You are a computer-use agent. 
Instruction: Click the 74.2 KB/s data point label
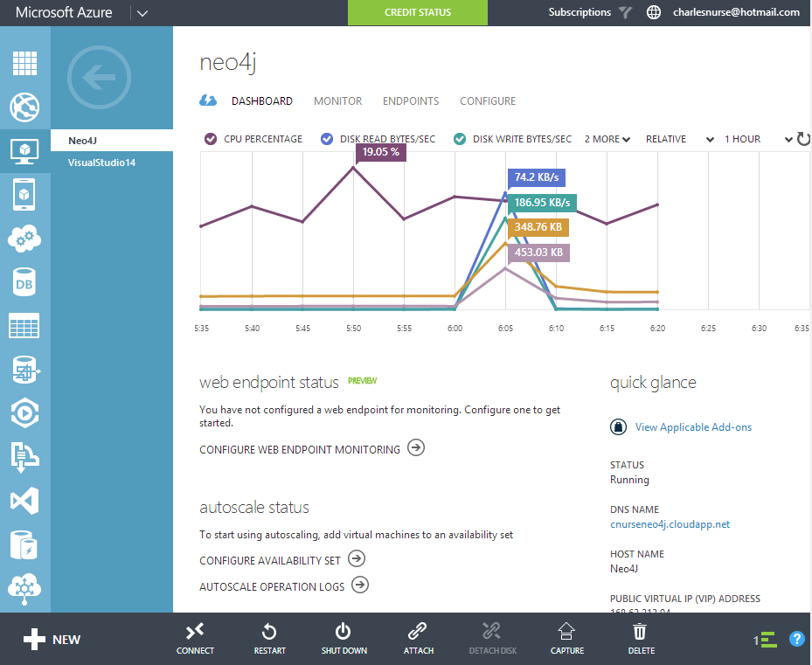537,177
